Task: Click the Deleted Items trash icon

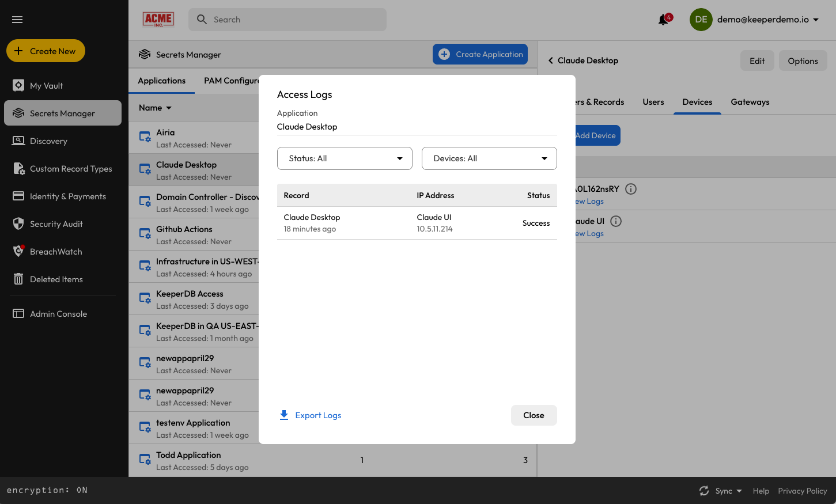Action: [x=18, y=279]
